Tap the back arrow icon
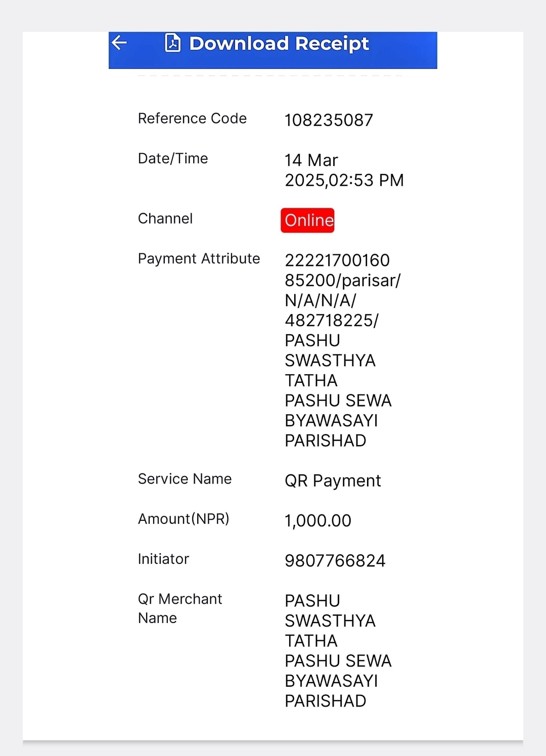546x756 pixels. click(119, 43)
